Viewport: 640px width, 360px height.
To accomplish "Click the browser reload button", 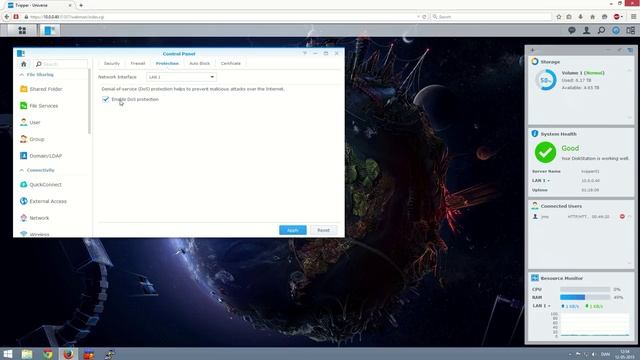I will tap(424, 17).
